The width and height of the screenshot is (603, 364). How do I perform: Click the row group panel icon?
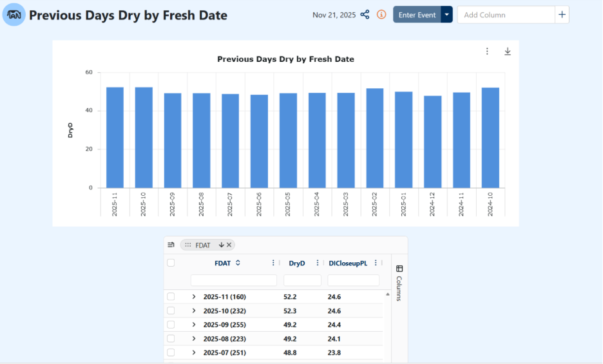pyautogui.click(x=171, y=245)
